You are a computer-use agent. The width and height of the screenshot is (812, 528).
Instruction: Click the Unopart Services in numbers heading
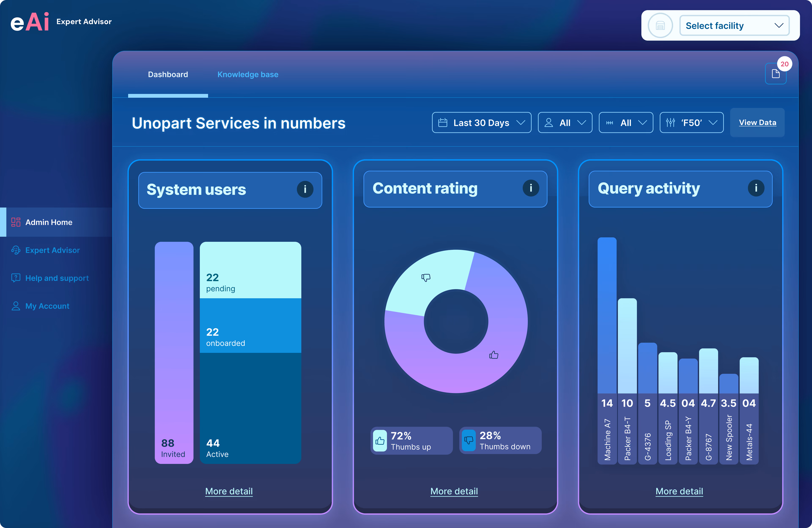pos(239,123)
